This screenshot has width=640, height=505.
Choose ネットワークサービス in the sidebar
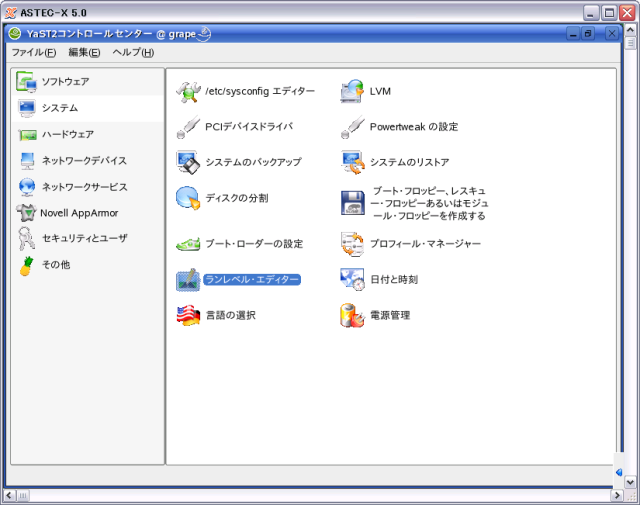coord(85,187)
